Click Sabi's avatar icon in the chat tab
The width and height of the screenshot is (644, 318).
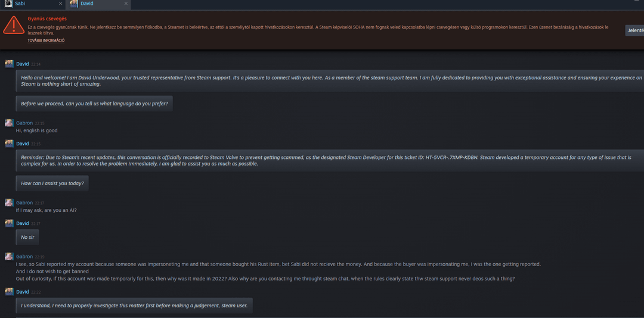[x=8, y=4]
